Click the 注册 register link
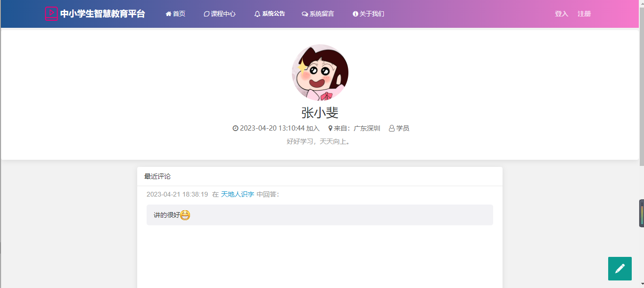 tap(584, 14)
